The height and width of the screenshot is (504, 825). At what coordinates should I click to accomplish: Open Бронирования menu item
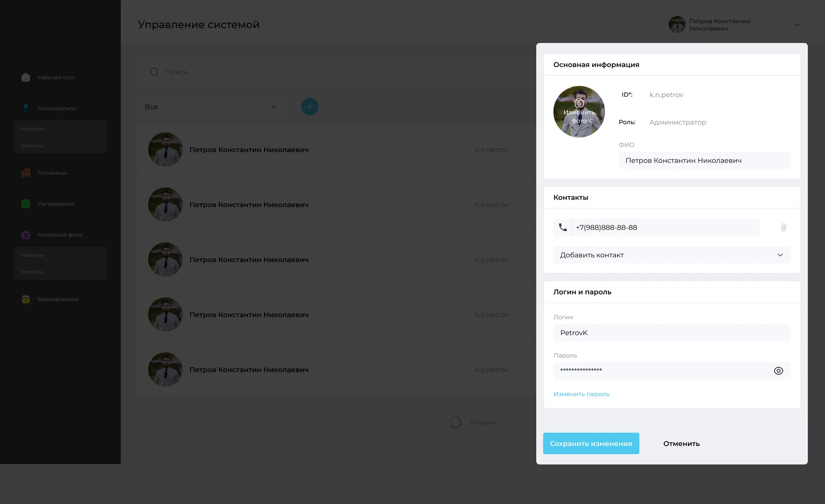click(58, 299)
